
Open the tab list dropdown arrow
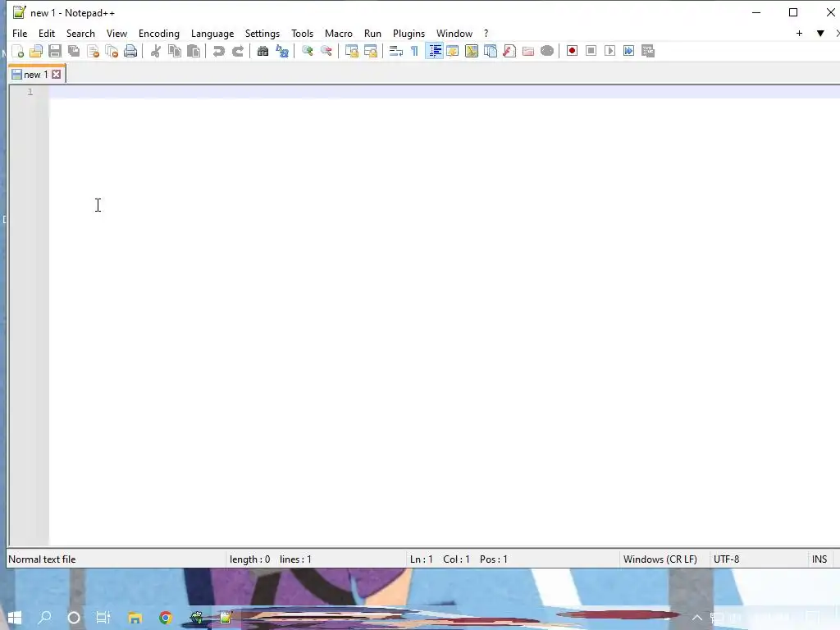820,33
